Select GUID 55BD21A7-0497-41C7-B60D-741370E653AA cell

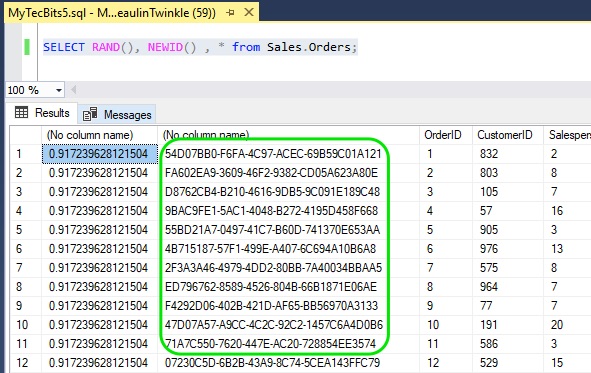288,230
